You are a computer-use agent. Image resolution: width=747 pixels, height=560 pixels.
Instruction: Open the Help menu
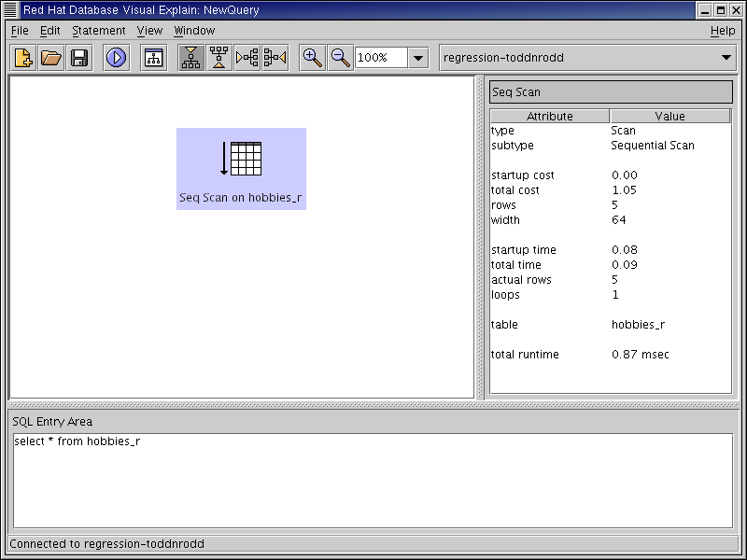(x=722, y=31)
